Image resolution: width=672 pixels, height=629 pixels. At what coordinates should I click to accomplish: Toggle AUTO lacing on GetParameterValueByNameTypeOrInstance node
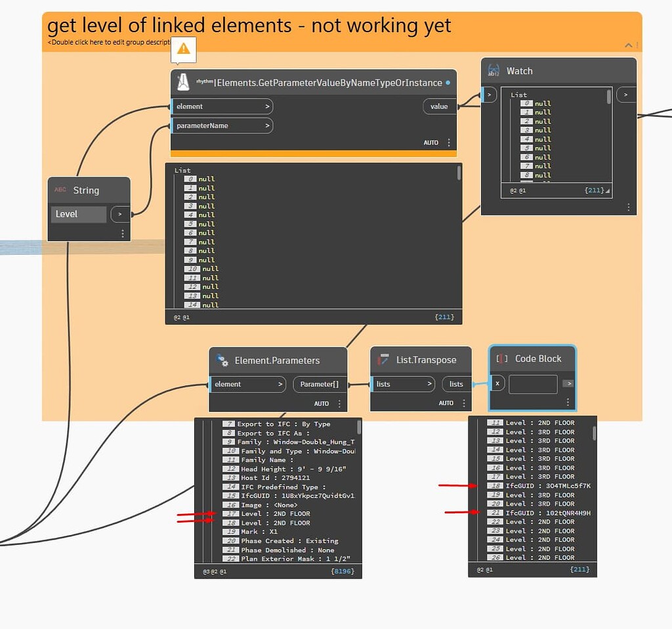(x=430, y=142)
